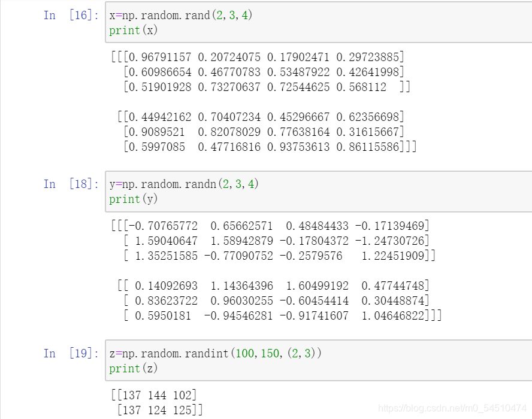The height and width of the screenshot is (419, 532).
Task: Click output value 0.83623722
Action: point(167,300)
